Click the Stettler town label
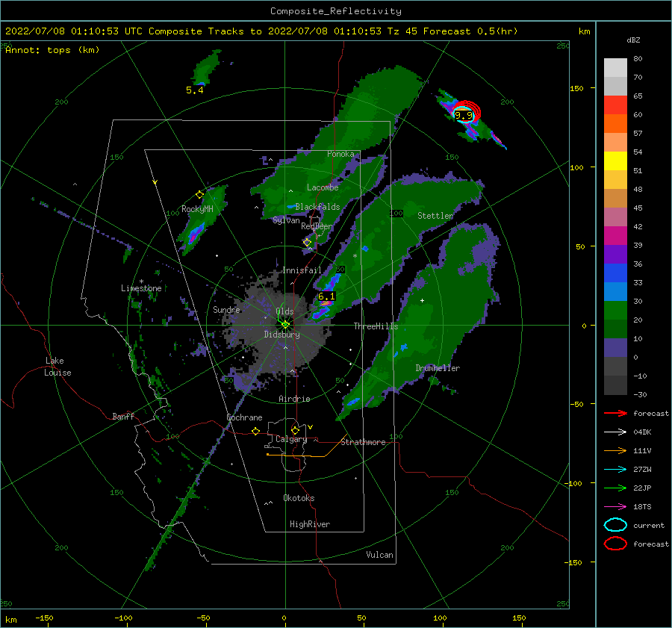This screenshot has height=628, width=672. [435, 216]
